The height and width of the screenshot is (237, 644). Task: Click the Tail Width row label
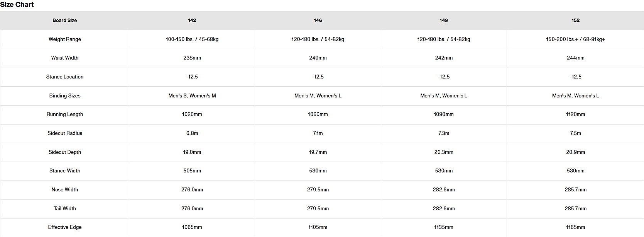tap(65, 209)
